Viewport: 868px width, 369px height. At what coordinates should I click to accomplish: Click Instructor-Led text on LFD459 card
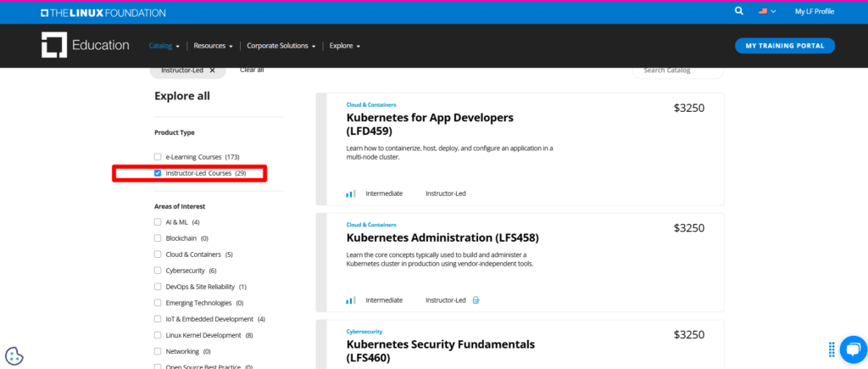[x=446, y=193]
